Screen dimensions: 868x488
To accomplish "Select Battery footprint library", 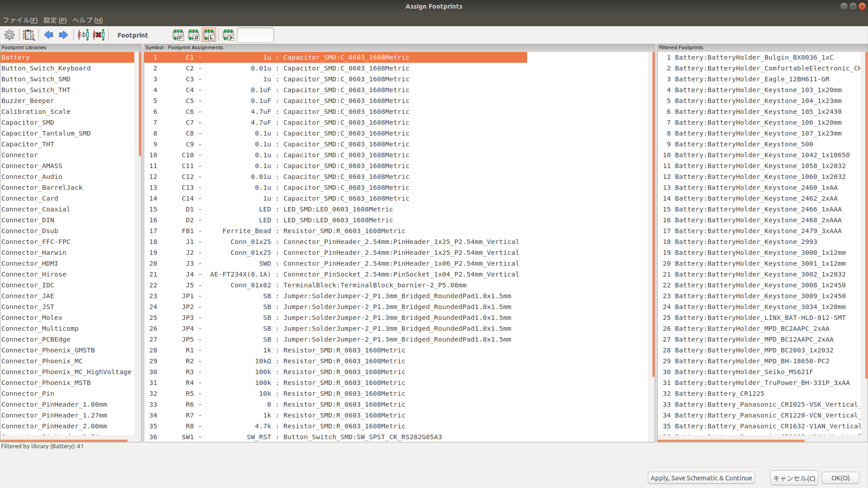I will [x=67, y=57].
